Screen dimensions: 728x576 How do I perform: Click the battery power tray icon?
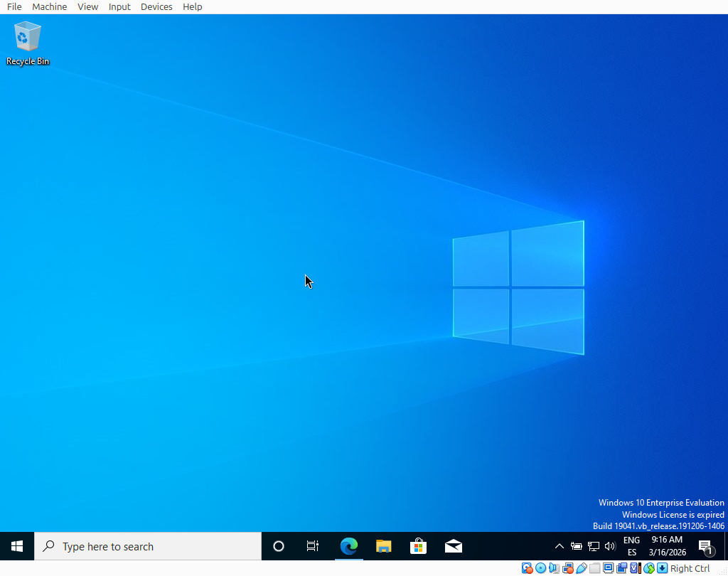(577, 546)
